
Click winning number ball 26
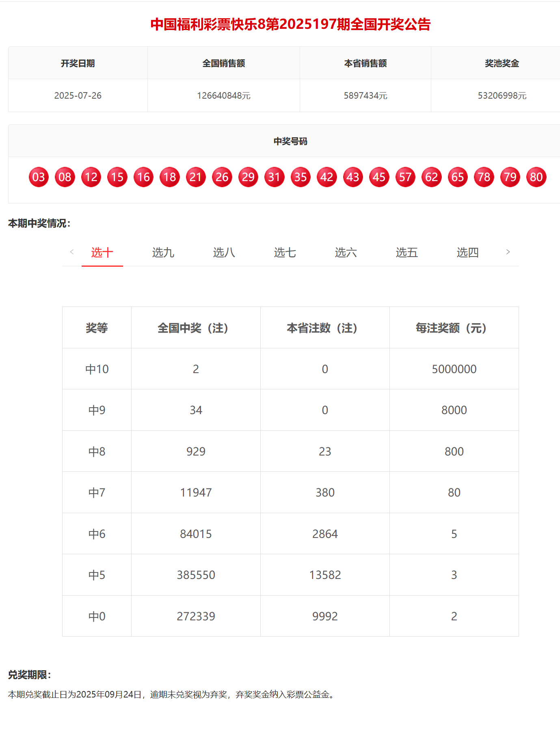tap(222, 177)
